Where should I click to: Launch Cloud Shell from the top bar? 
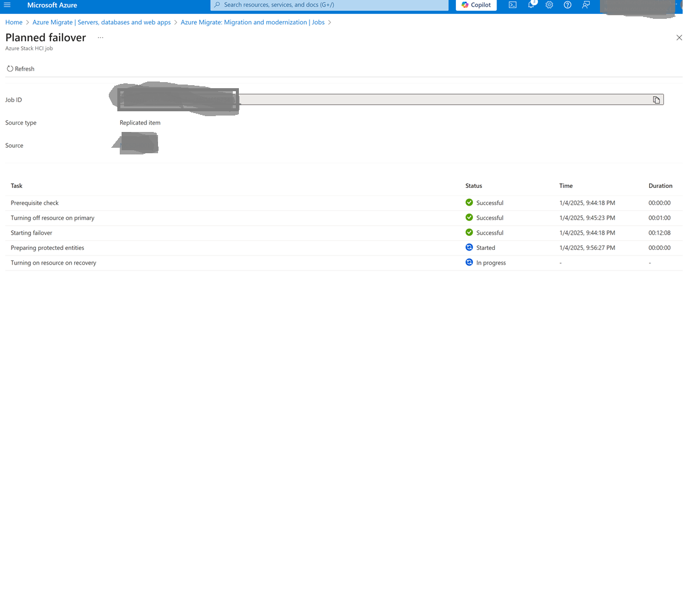[x=512, y=5]
